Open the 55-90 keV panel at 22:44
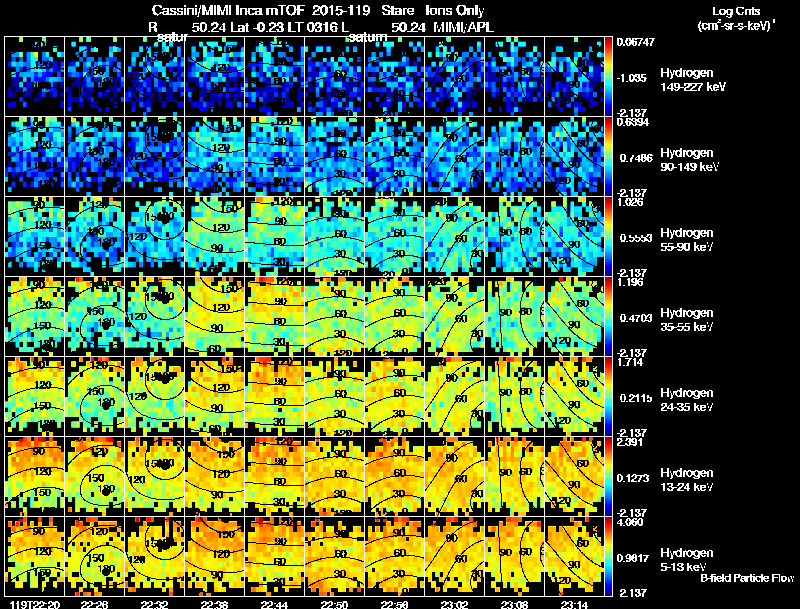Screen dimensions: 800x609 coord(274,236)
